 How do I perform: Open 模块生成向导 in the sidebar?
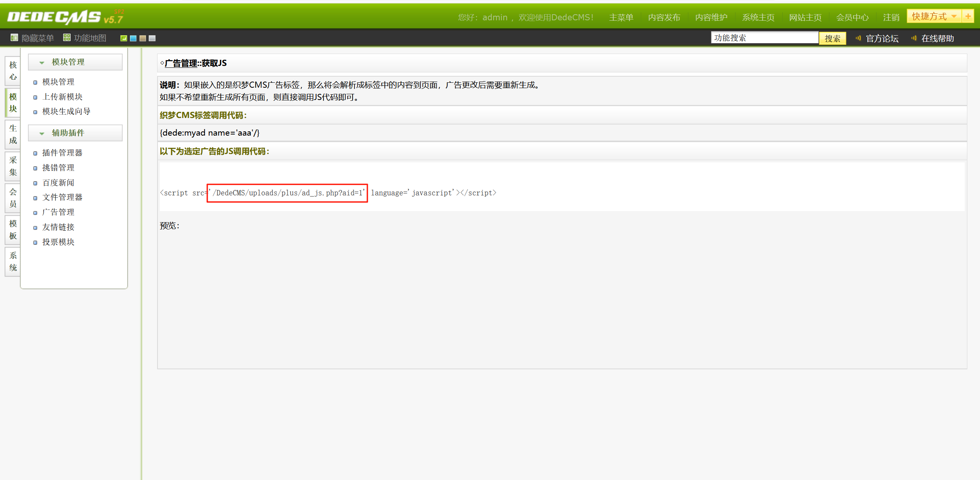(x=66, y=111)
